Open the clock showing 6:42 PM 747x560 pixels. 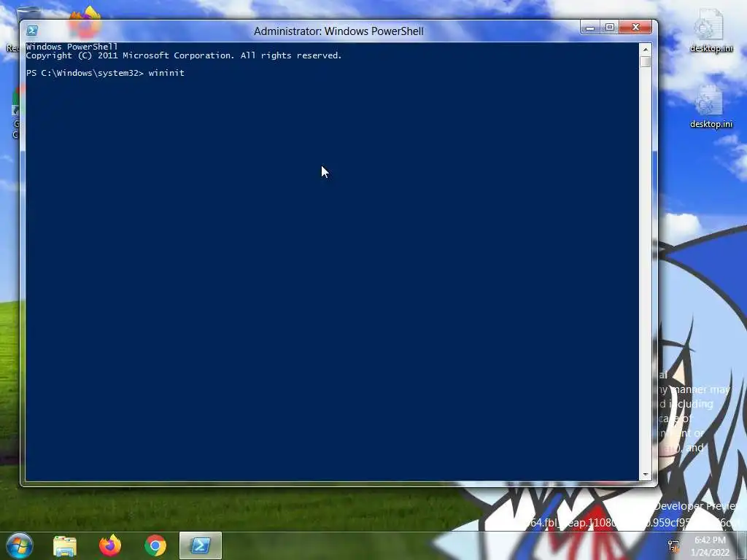[710, 546]
